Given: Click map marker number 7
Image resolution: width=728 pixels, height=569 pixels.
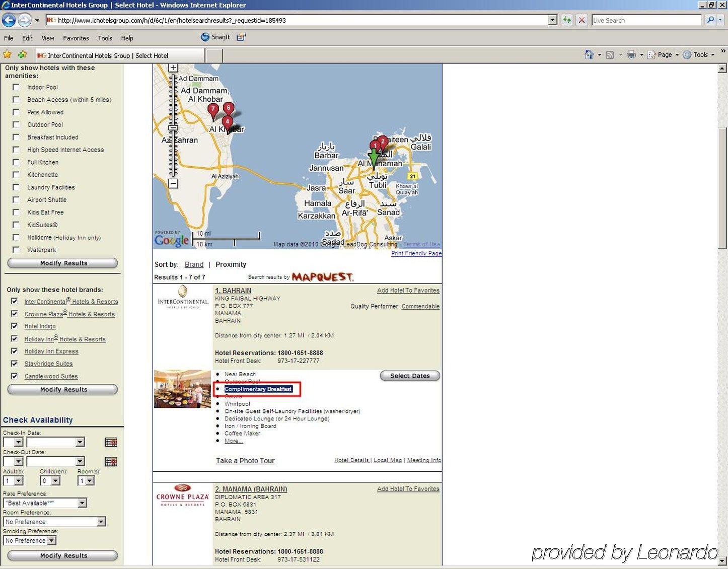Looking at the screenshot, I should [x=213, y=112].
